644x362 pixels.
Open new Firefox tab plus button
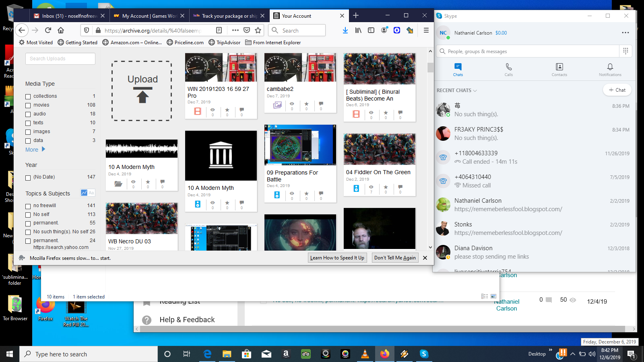(x=356, y=16)
